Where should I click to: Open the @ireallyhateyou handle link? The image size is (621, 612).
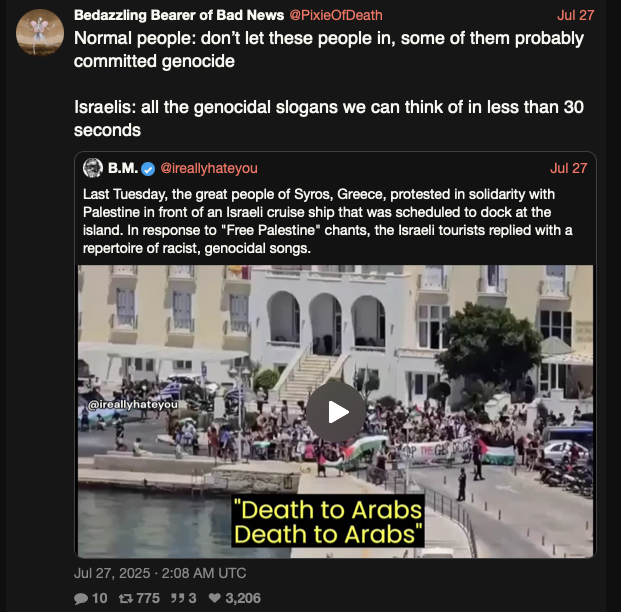click(x=209, y=168)
